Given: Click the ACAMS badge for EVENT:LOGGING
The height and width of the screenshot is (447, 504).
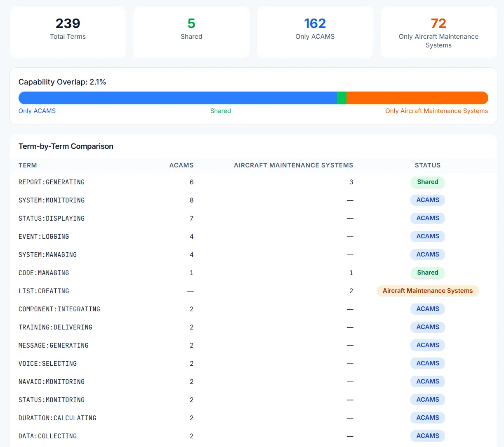Looking at the screenshot, I should (428, 236).
